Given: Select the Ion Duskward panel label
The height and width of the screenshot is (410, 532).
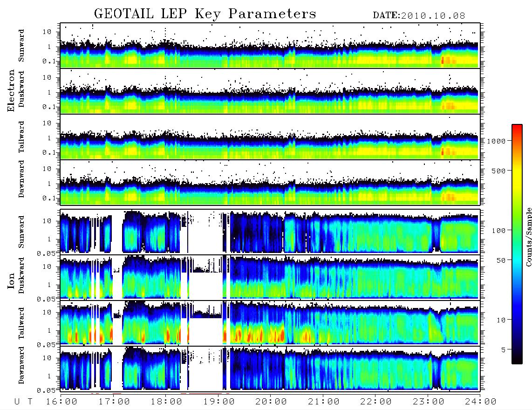Looking at the screenshot, I should point(21,275).
